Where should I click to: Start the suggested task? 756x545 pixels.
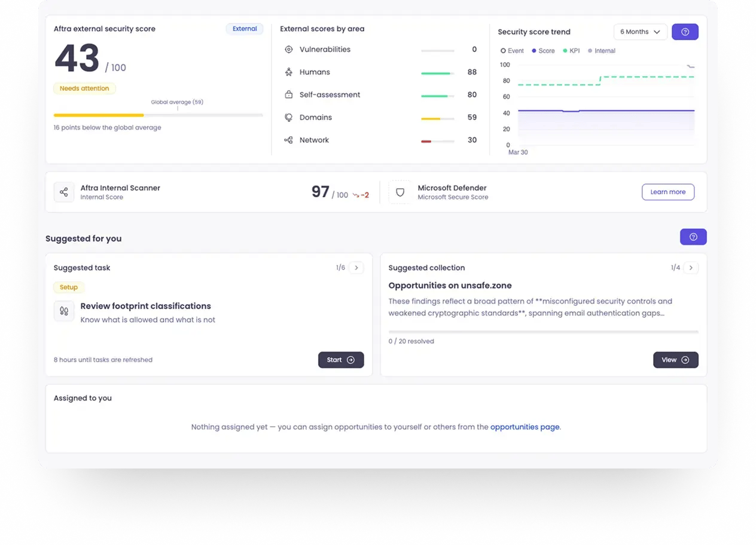click(x=341, y=360)
